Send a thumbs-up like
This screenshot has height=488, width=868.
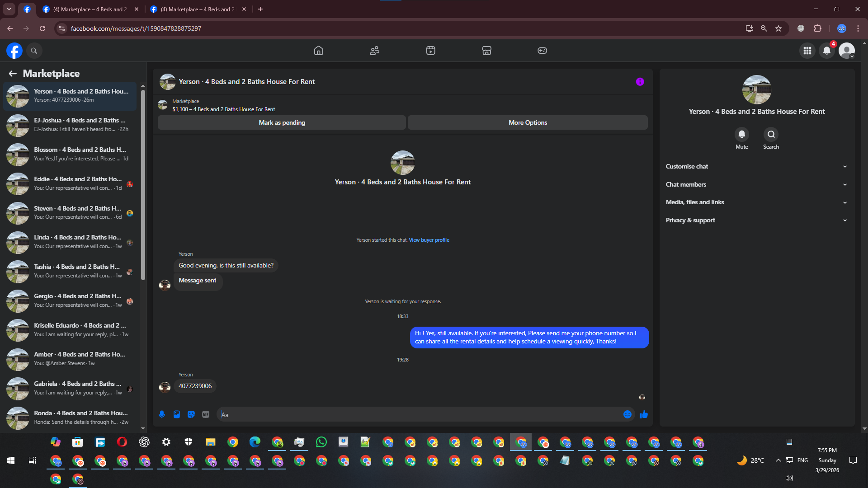[644, 414]
